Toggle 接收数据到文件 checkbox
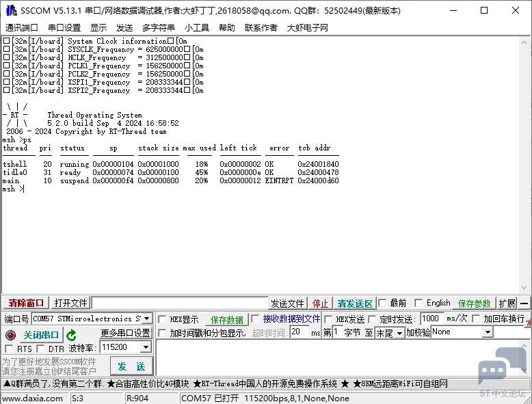Viewport: 532px width, 404px height. point(256,319)
